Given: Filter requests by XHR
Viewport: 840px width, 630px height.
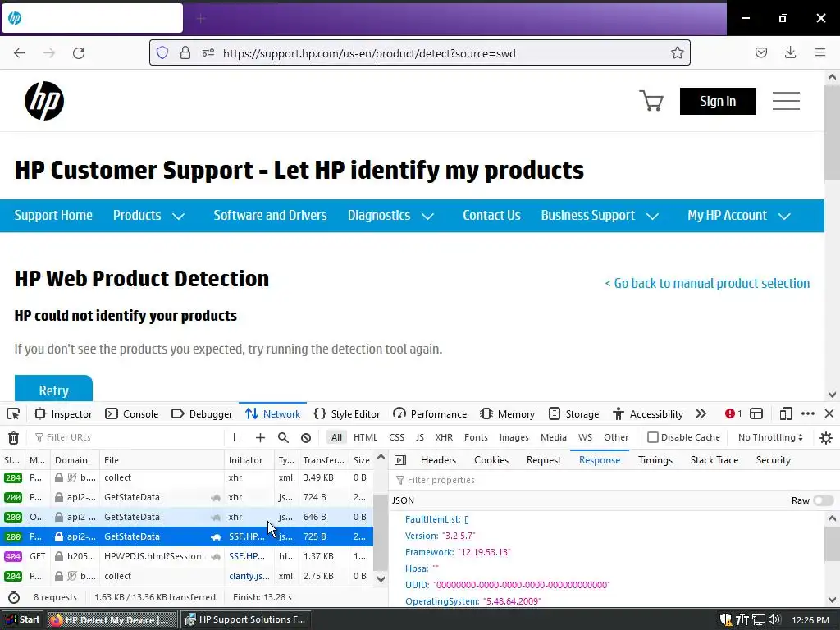Looking at the screenshot, I should click(x=444, y=438).
